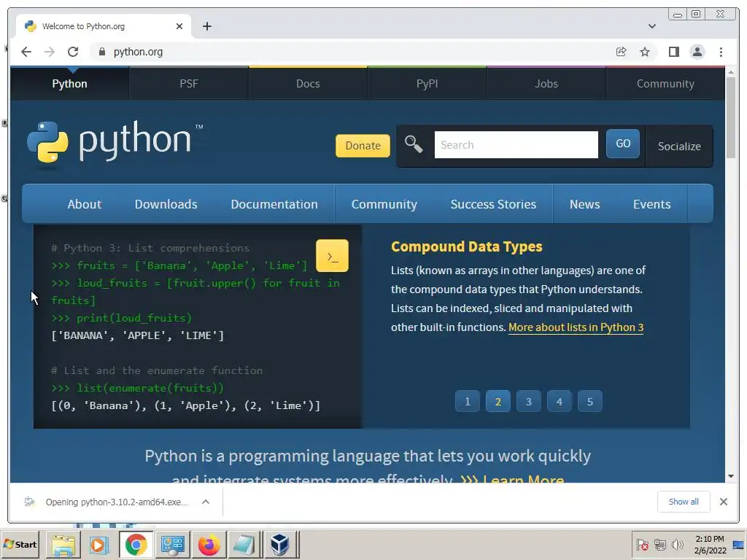Open the Events navigation menu
This screenshot has width=747, height=560.
(x=651, y=204)
